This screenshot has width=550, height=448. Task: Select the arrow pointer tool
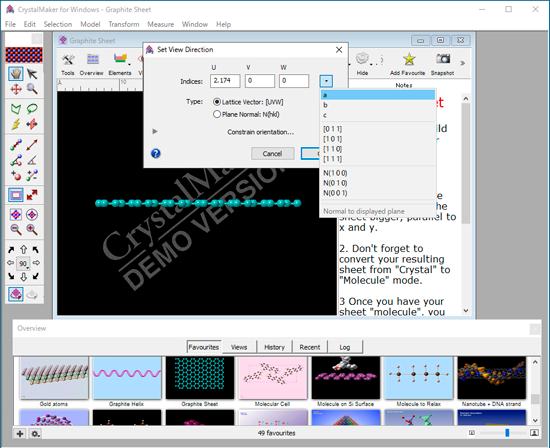click(32, 74)
